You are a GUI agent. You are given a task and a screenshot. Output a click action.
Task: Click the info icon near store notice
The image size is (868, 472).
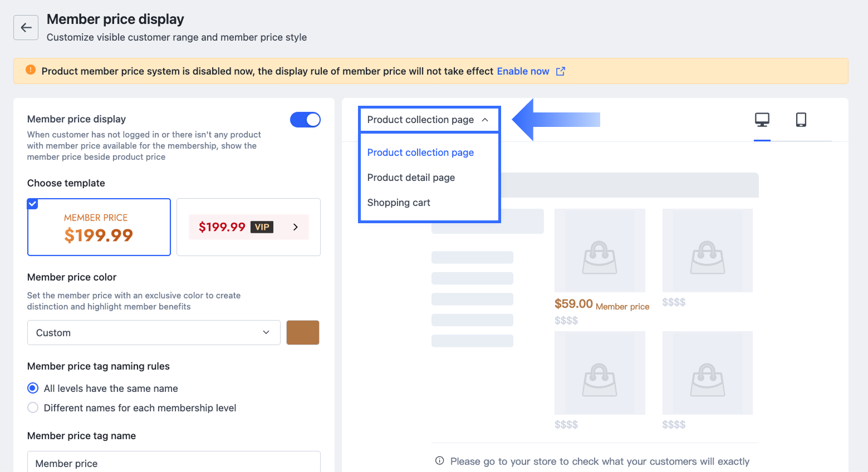(x=439, y=461)
